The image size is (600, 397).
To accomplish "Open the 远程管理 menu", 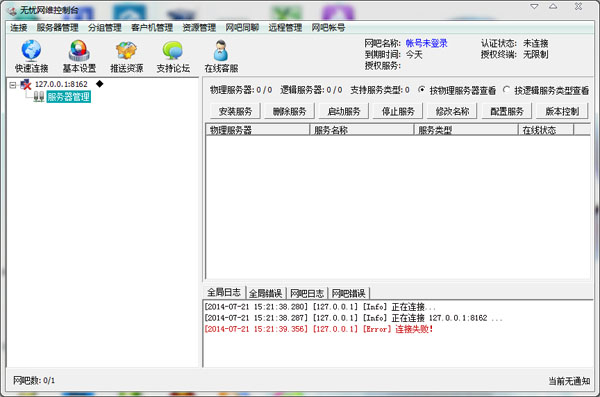I will point(285,28).
